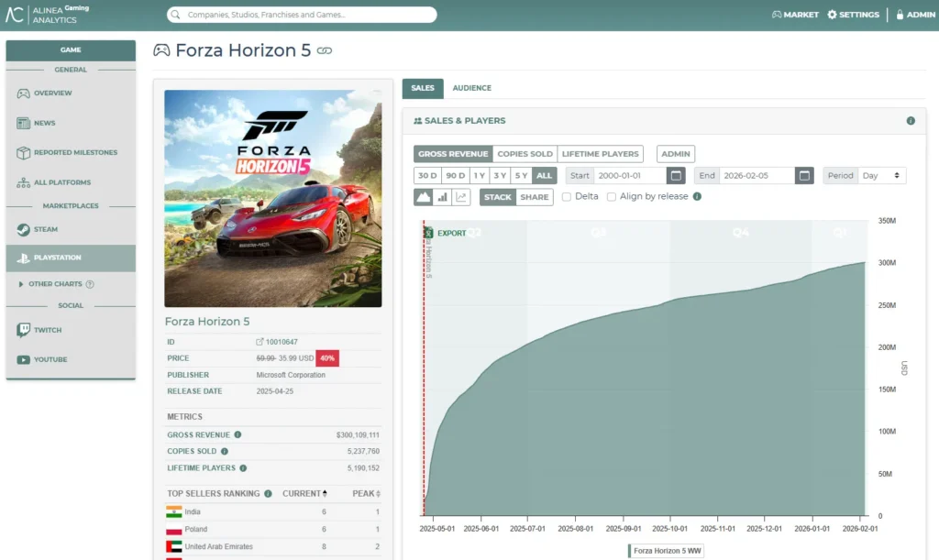Open the Start date calendar picker
The height and width of the screenshot is (560, 939).
pyautogui.click(x=676, y=176)
